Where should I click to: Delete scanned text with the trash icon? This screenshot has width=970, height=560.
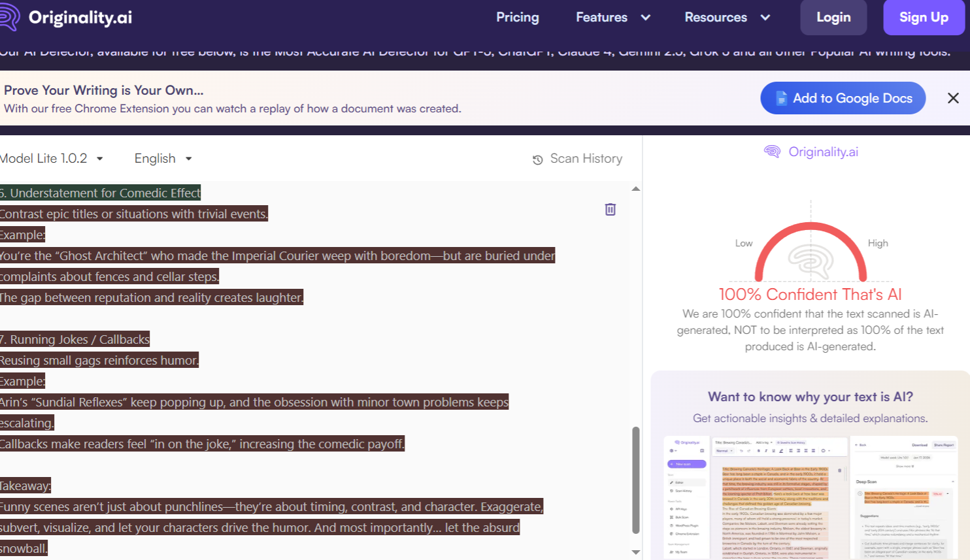point(610,209)
